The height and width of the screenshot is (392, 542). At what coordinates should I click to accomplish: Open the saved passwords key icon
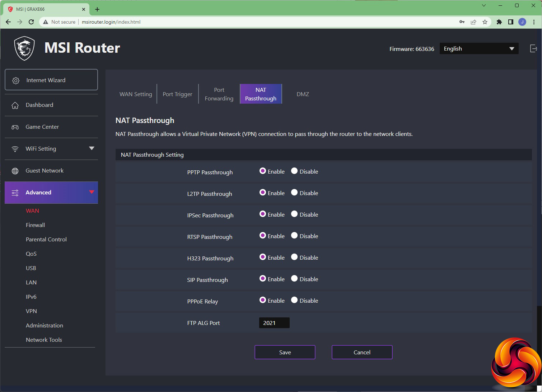click(x=462, y=22)
